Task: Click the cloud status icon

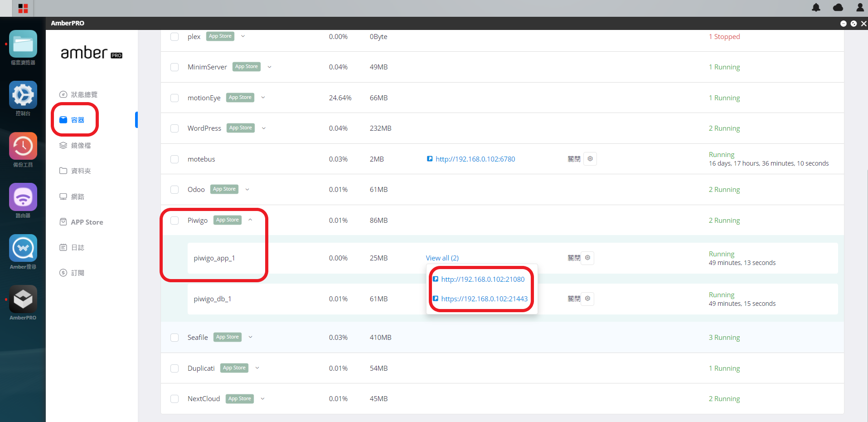Action: 838,7
